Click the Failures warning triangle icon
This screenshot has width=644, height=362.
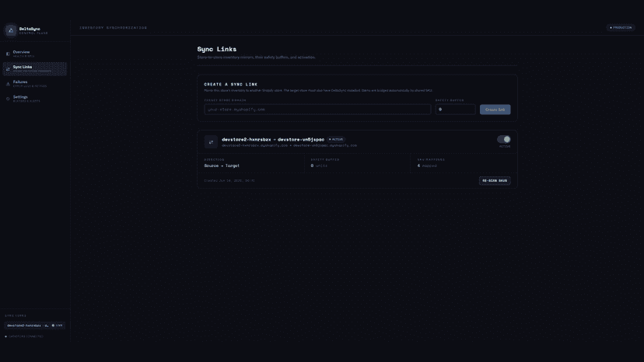click(x=8, y=84)
